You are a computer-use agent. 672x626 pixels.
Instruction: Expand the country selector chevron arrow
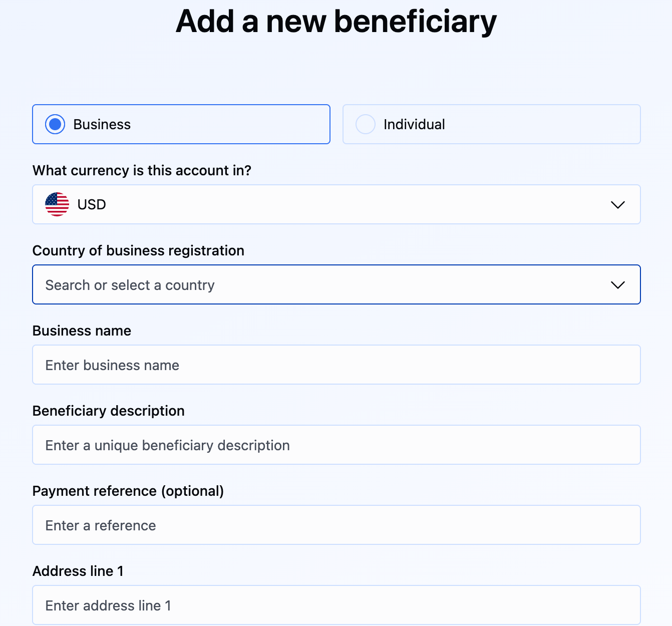click(x=617, y=285)
